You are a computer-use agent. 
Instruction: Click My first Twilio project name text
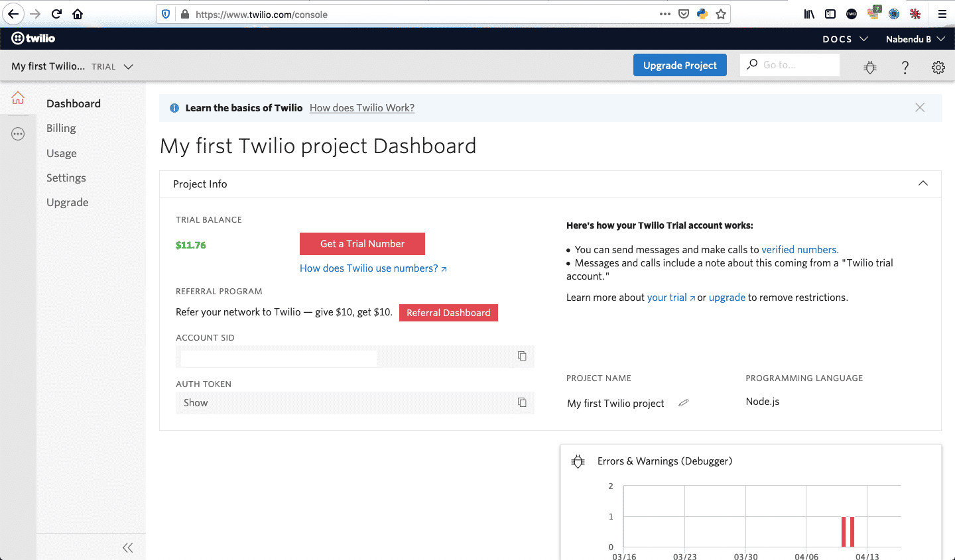(615, 403)
